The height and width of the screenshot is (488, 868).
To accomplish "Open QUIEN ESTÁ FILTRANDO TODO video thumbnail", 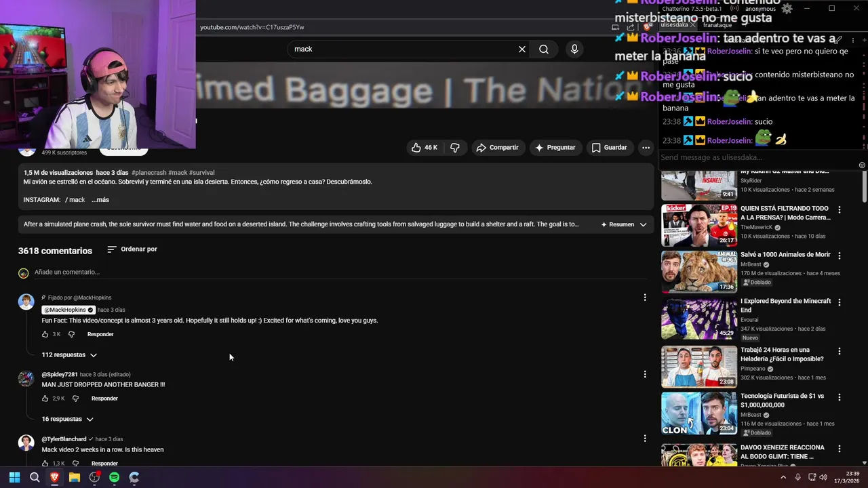I will click(699, 226).
